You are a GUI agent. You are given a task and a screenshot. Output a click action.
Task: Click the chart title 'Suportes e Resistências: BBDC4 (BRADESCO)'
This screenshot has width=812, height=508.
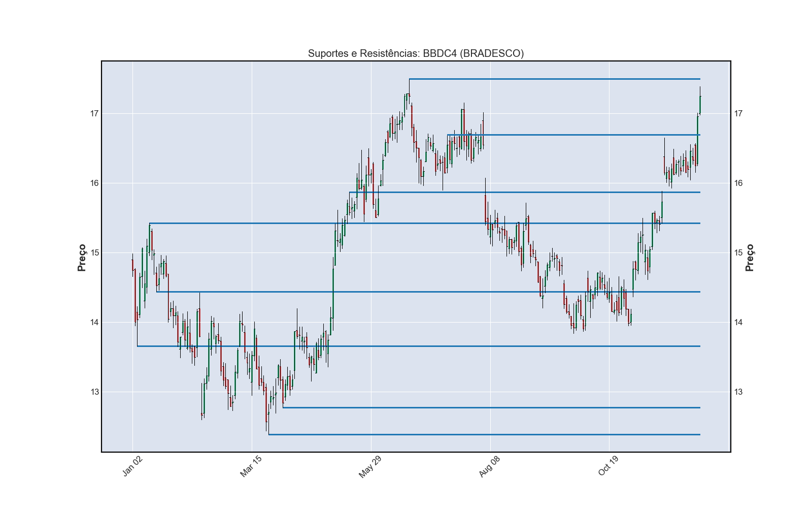tap(416, 53)
